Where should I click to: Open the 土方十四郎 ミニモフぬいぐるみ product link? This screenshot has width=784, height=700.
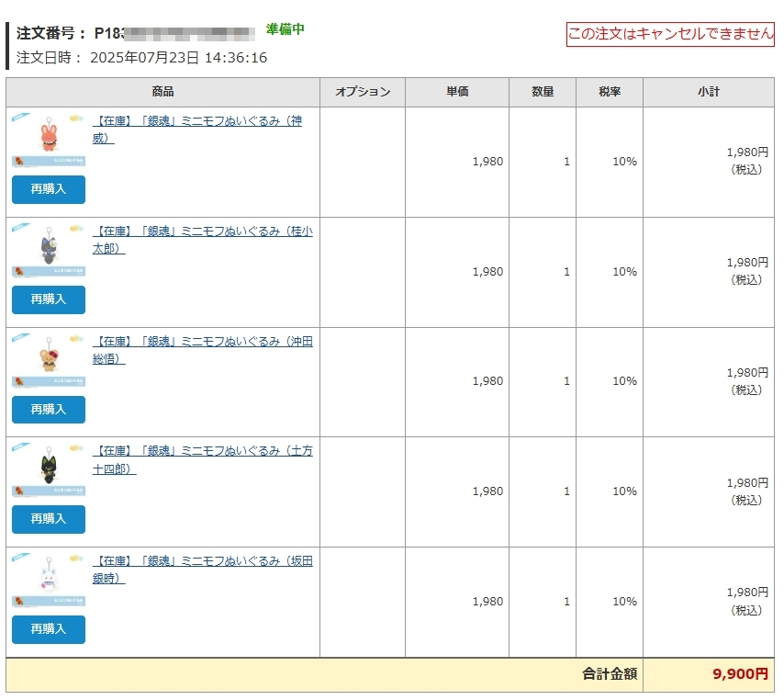(203, 459)
